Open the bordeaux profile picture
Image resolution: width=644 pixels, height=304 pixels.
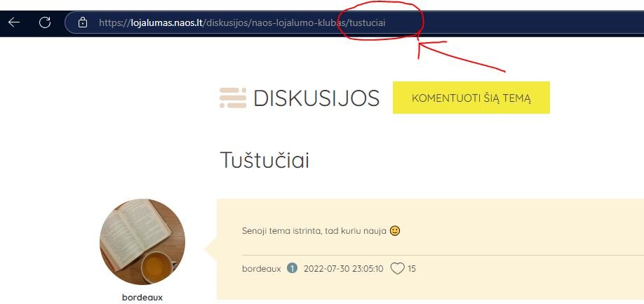pos(142,242)
